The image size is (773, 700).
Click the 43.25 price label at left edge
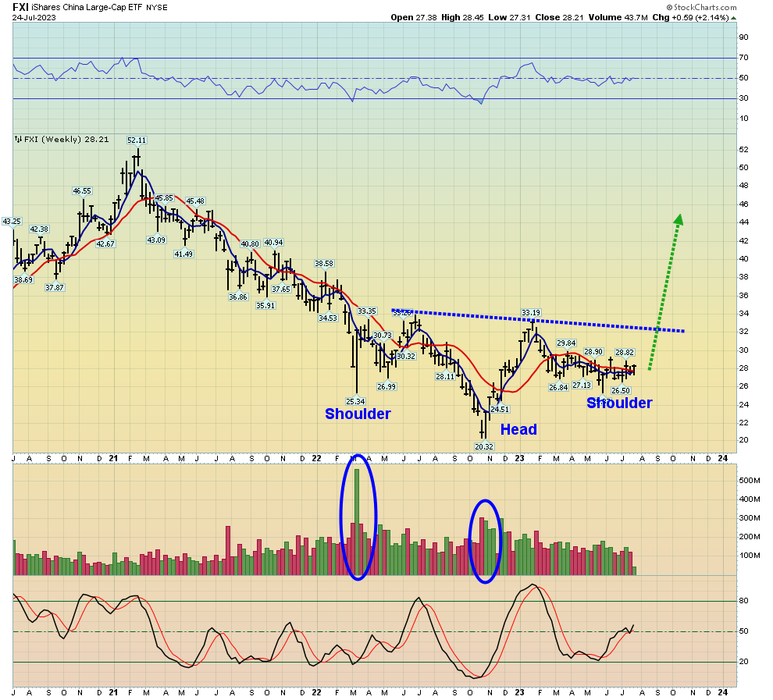12,221
